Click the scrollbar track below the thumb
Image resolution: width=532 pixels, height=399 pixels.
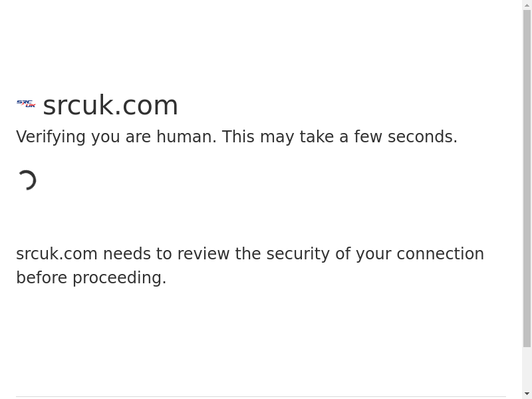[x=527, y=368]
